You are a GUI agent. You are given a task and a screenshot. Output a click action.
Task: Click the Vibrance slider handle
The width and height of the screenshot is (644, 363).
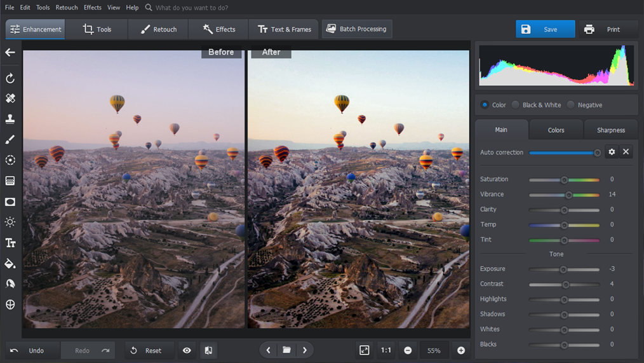coord(569,195)
